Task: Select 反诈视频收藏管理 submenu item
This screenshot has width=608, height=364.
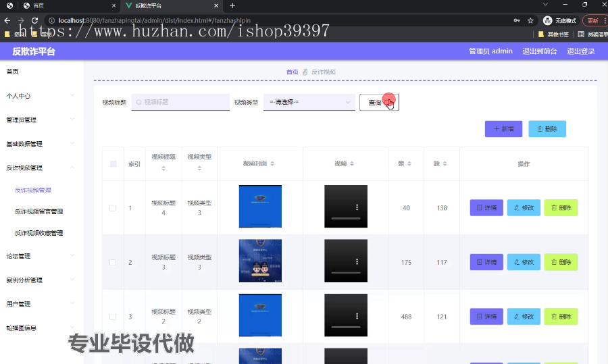Action: coord(39,233)
